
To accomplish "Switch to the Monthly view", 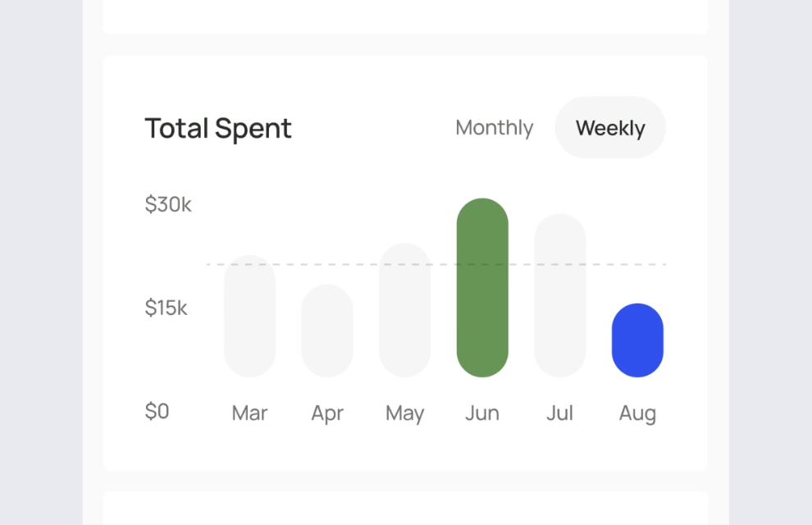I will pyautogui.click(x=494, y=128).
